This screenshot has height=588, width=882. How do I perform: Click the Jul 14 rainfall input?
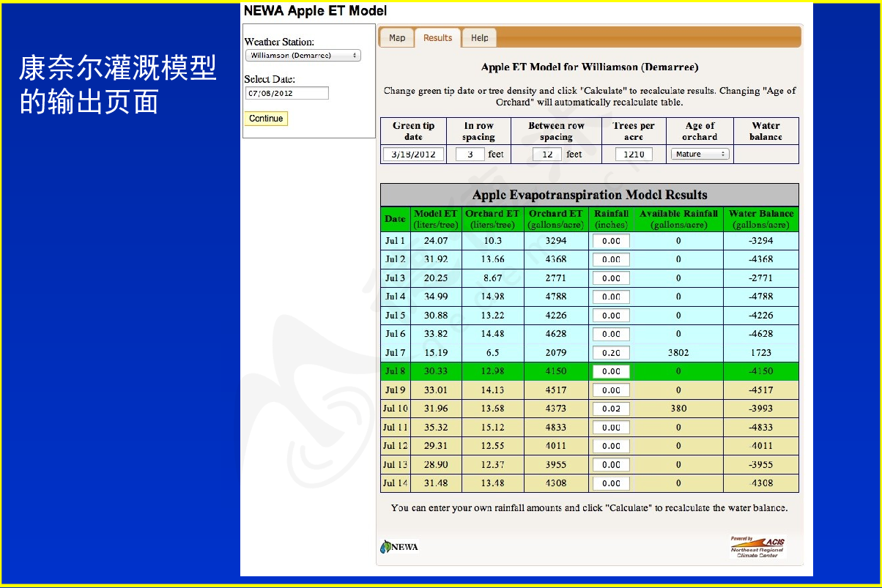[x=611, y=483]
